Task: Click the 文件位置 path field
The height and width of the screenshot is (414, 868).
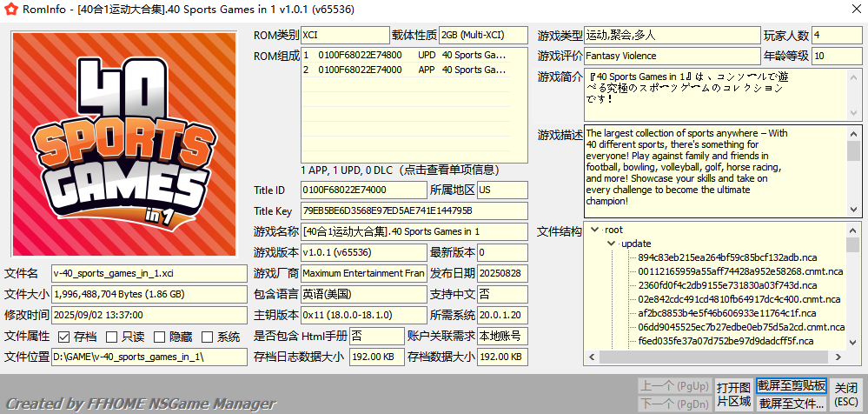Action: [149, 357]
